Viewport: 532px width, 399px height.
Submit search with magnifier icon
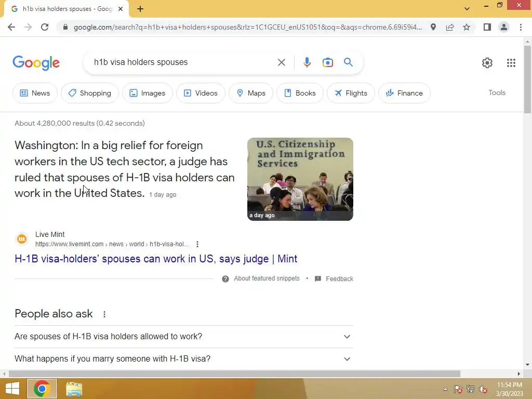pyautogui.click(x=348, y=62)
